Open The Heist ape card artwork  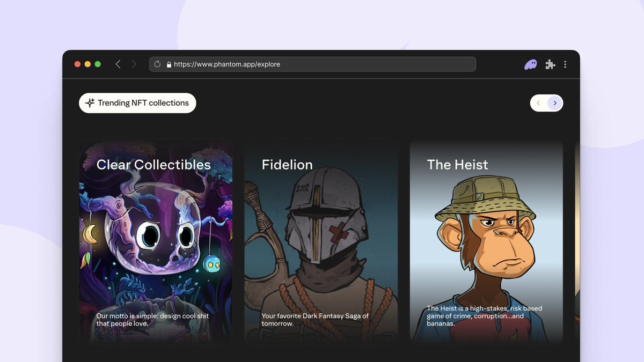click(486, 241)
